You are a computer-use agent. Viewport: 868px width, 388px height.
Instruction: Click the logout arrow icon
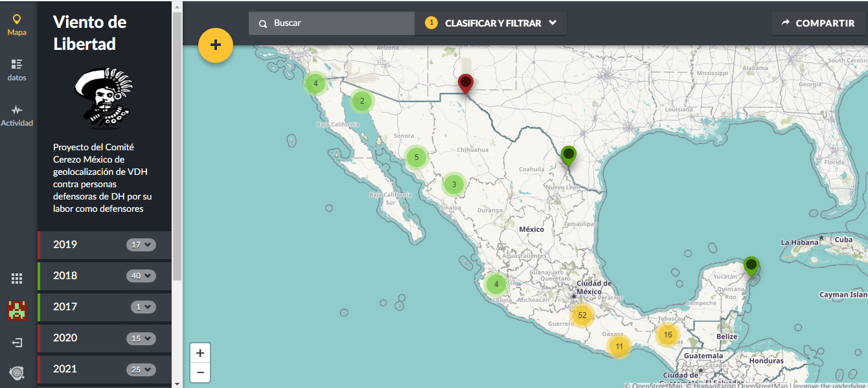pyautogui.click(x=17, y=342)
